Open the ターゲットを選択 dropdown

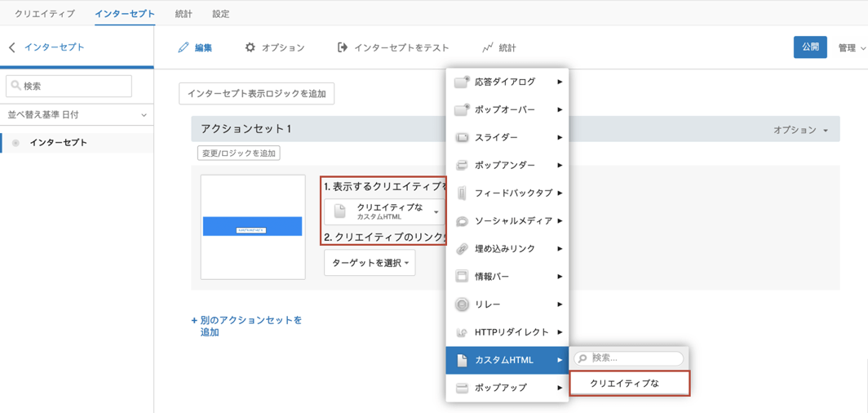click(x=370, y=263)
